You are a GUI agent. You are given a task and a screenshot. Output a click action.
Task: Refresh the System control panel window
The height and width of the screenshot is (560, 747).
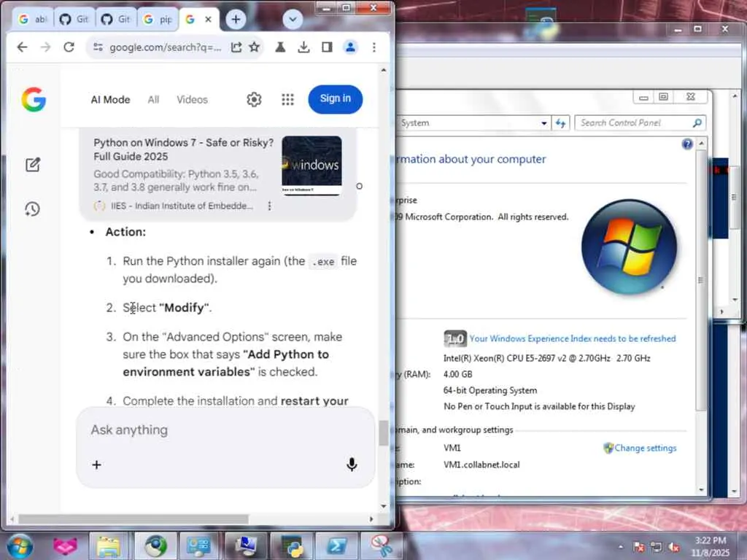561,122
